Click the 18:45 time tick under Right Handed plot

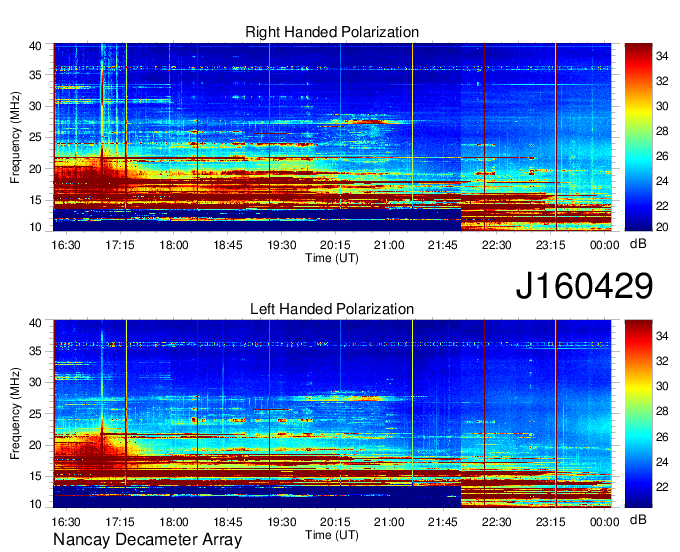[228, 245]
